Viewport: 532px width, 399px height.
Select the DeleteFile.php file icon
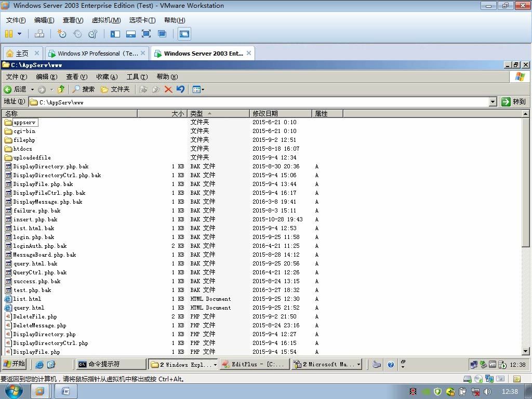pyautogui.click(x=8, y=316)
